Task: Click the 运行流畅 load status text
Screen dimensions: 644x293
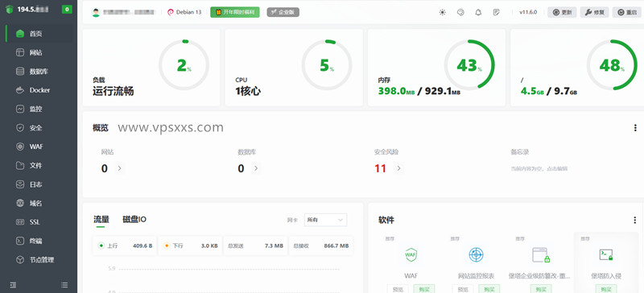Action: point(113,91)
